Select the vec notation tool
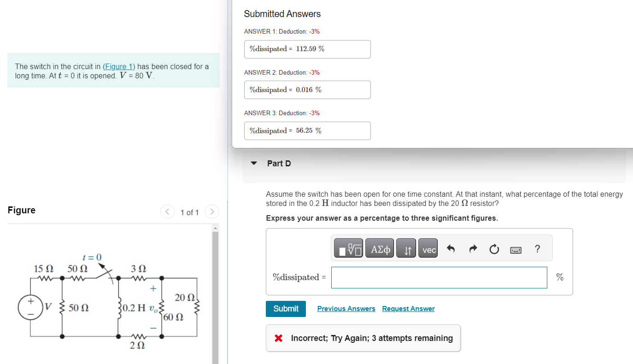The image size is (633, 364). [x=428, y=248]
